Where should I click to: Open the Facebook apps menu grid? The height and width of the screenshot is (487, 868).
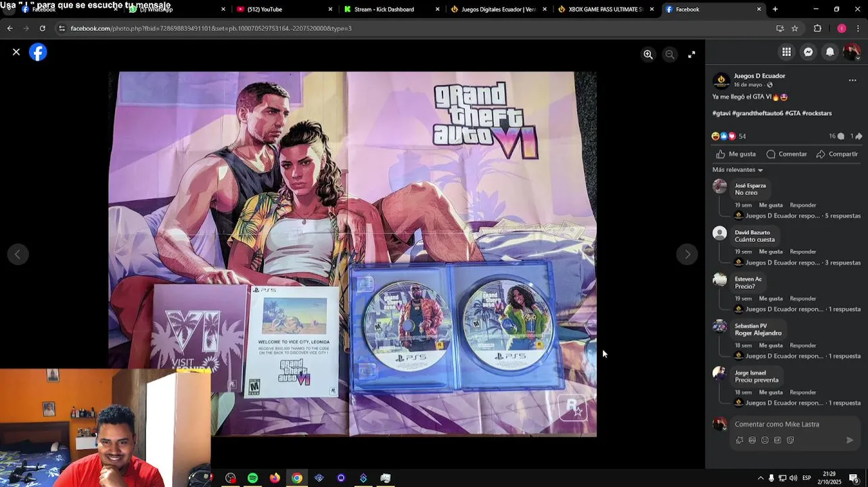(786, 52)
